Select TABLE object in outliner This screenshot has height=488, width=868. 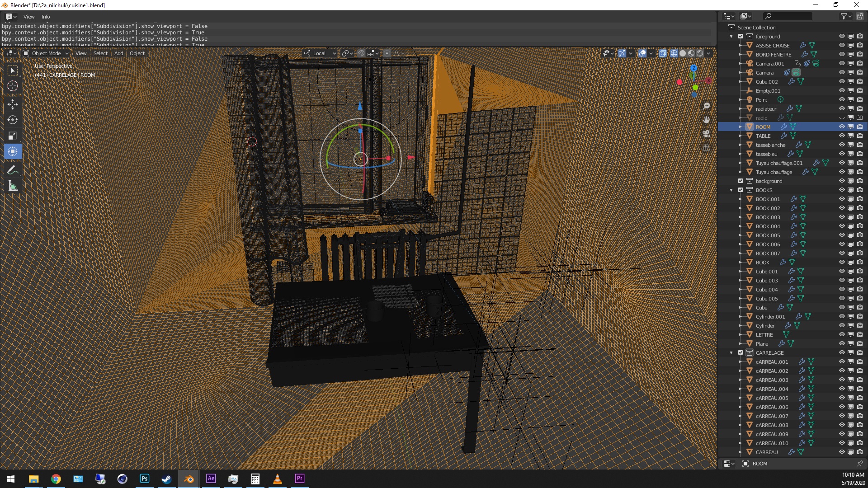[x=763, y=136]
